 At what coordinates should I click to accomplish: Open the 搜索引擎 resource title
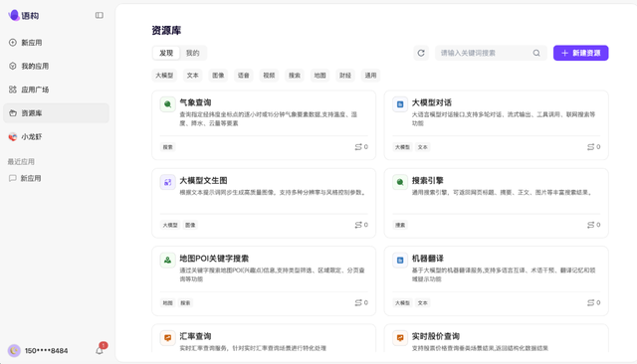pyautogui.click(x=427, y=181)
